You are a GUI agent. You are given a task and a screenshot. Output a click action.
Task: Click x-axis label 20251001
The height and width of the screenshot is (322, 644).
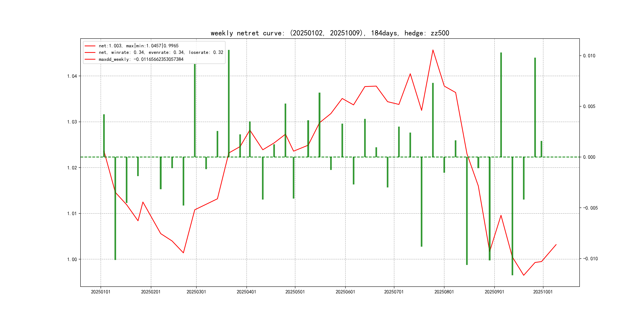click(543, 292)
